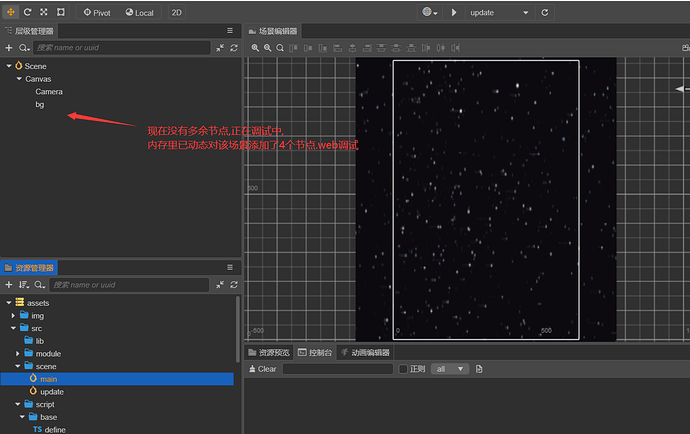Focus the hierarchy name or uuid search
Screen dimensions: 690x434
(121, 48)
